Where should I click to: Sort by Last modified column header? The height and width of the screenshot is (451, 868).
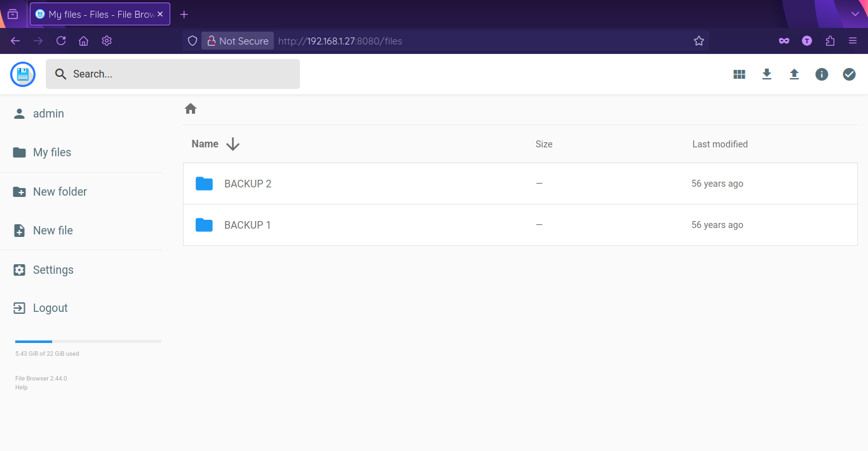[720, 144]
